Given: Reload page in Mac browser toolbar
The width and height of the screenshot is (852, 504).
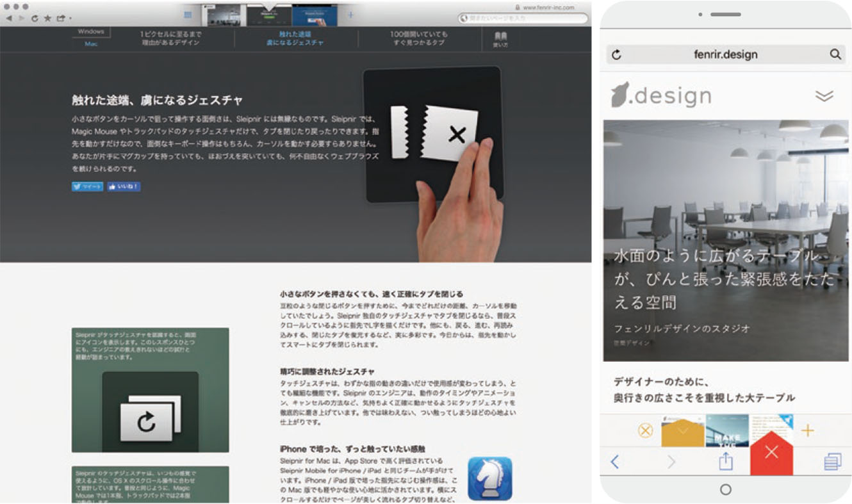Looking at the screenshot, I should pyautogui.click(x=34, y=19).
